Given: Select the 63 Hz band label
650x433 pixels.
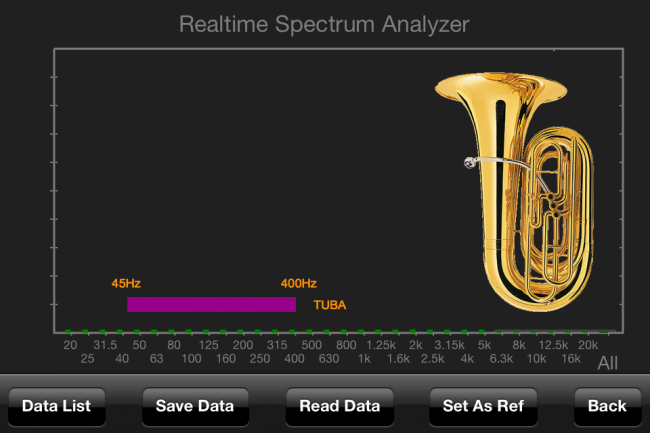Looking at the screenshot, I should click(x=157, y=358).
